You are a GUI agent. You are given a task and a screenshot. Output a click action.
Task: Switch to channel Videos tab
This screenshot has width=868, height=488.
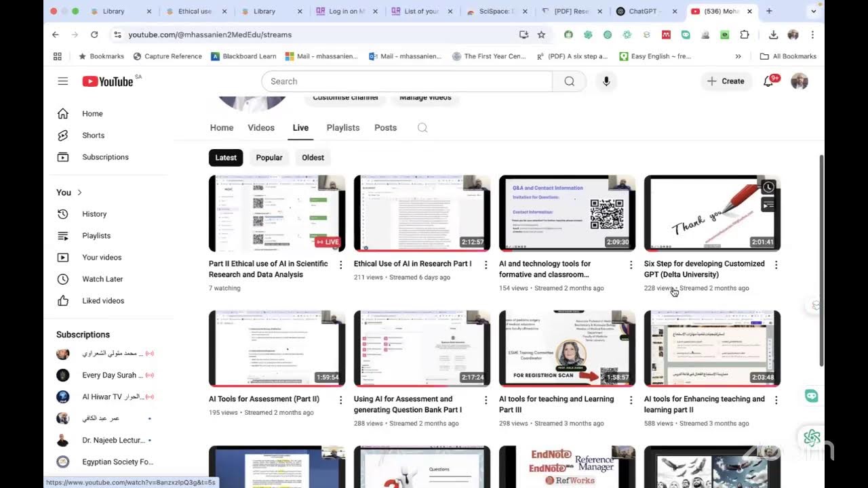click(261, 127)
